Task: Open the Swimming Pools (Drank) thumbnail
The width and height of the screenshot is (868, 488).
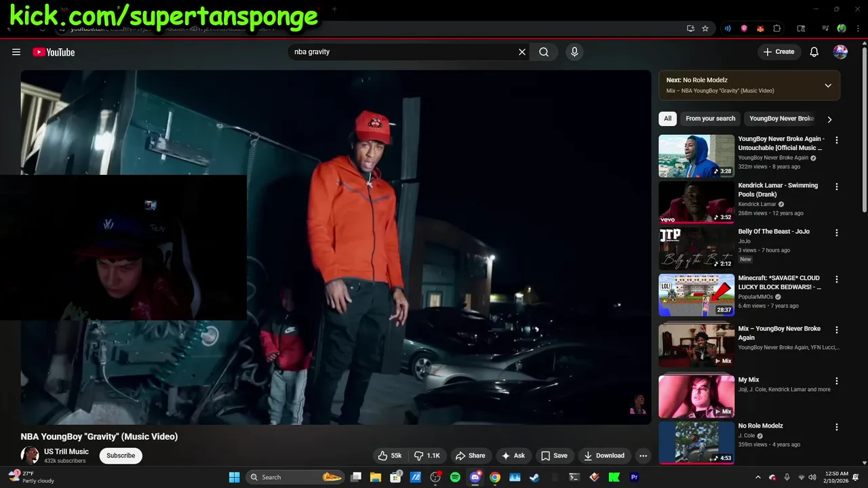Action: (696, 202)
